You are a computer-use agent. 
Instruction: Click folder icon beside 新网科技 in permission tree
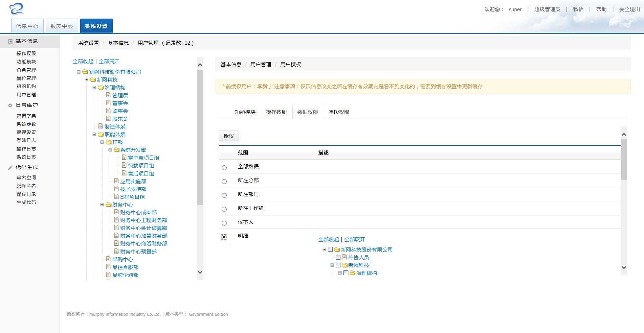(345, 265)
